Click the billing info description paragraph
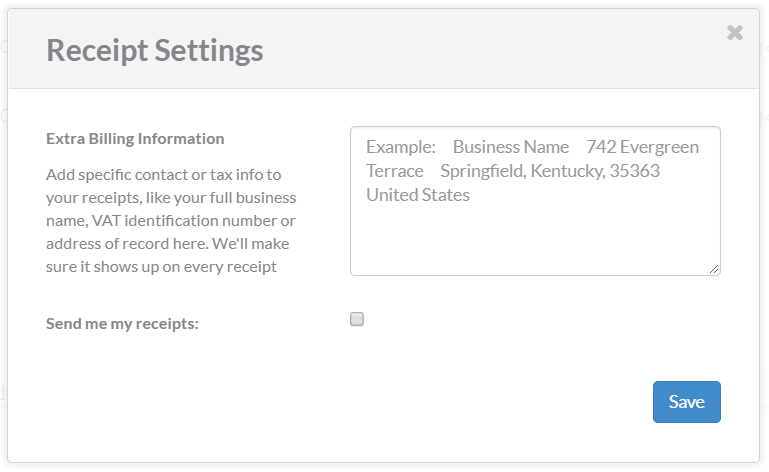Screen dimensions: 769x472 point(171,220)
